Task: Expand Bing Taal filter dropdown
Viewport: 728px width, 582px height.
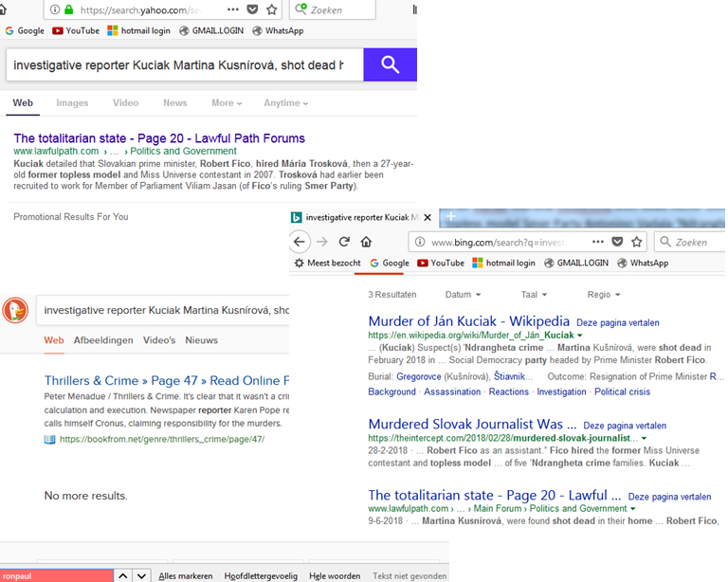Action: click(x=534, y=294)
